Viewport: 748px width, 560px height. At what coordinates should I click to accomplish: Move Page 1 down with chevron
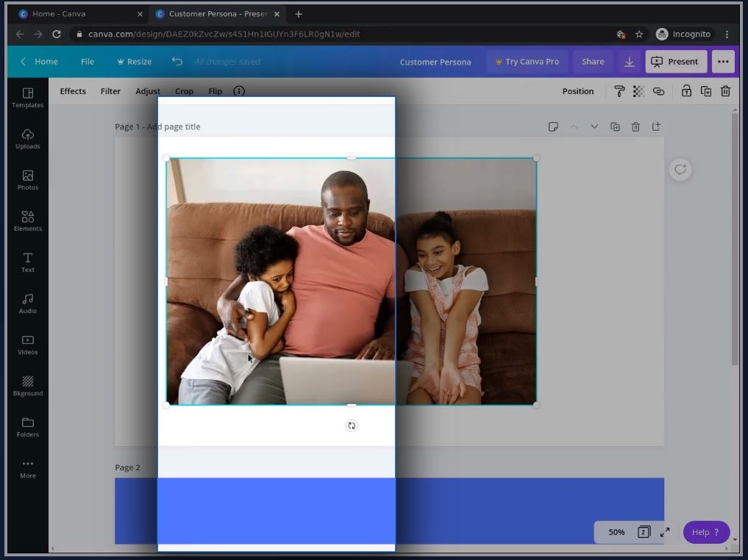(594, 127)
